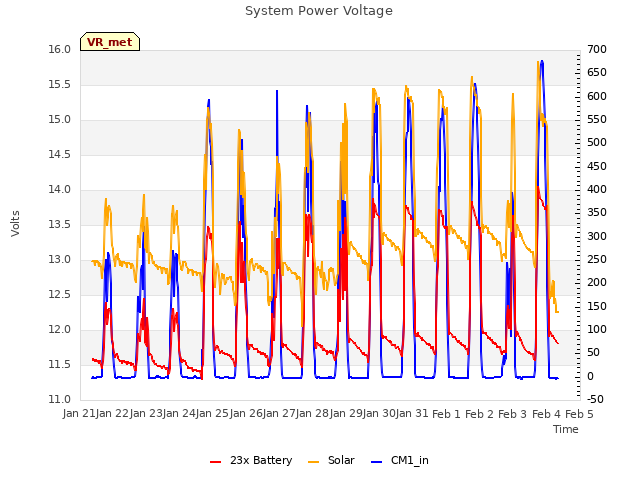Click the Feb 1 x-axis tick label
This screenshot has height=480, width=640.
pos(446,414)
